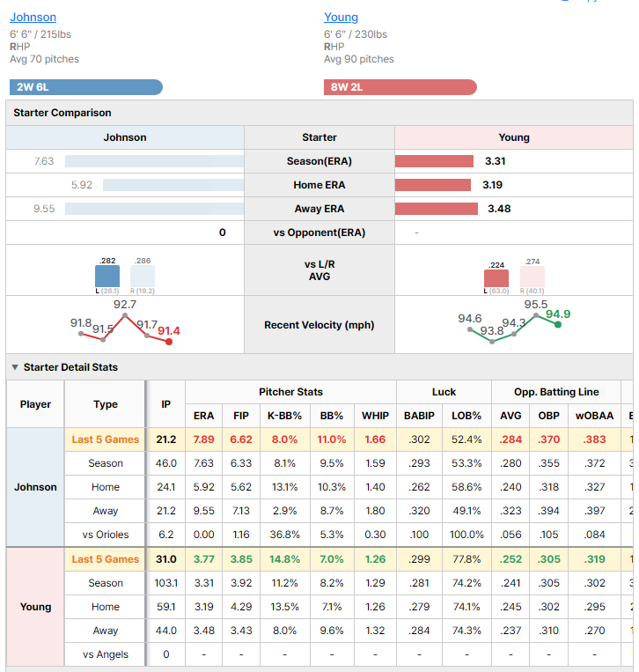Select Johnson's vs R .286 bar
Screen dimensions: 639x672
(x=143, y=276)
